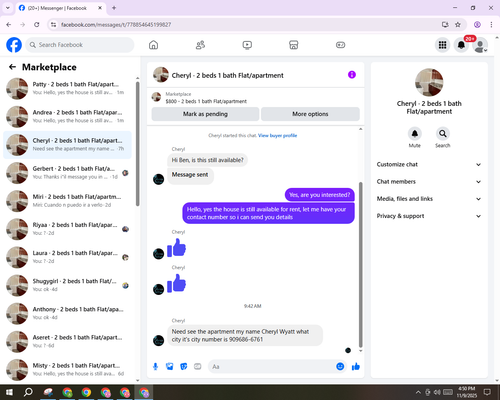Open the account profile avatar menu
This screenshot has height=400, width=500.
pos(480,45)
